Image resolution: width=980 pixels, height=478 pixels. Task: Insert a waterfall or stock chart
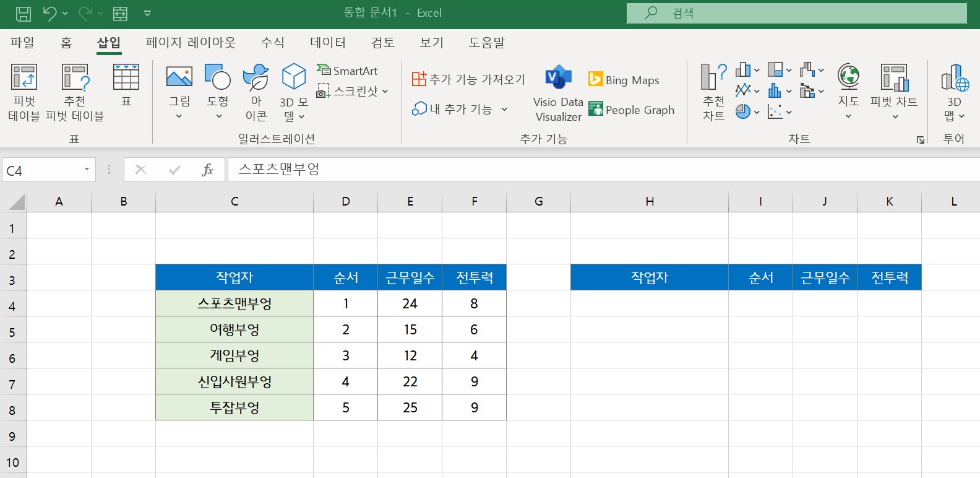[807, 69]
